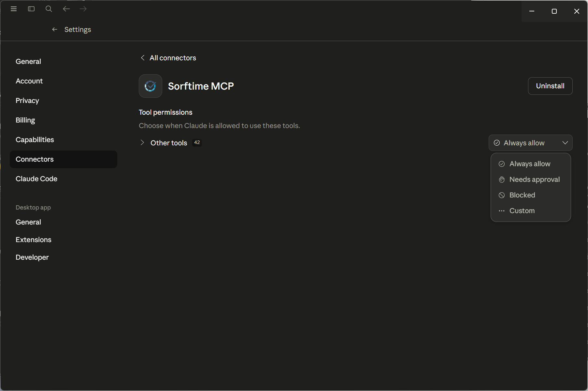Open the Developer settings section

pos(32,257)
